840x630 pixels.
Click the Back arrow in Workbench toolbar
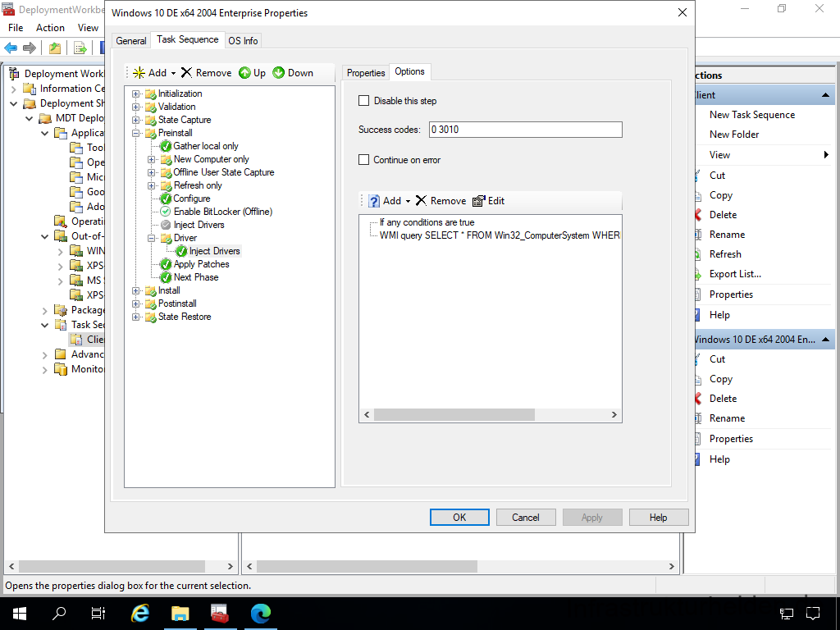tap(11, 48)
